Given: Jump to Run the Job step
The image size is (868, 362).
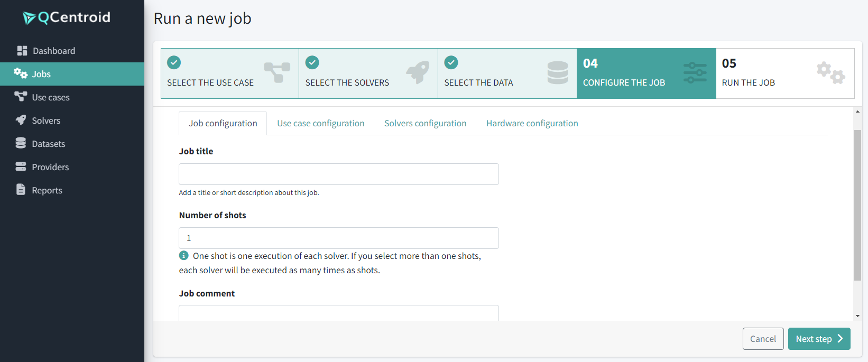Looking at the screenshot, I should click(x=784, y=73).
